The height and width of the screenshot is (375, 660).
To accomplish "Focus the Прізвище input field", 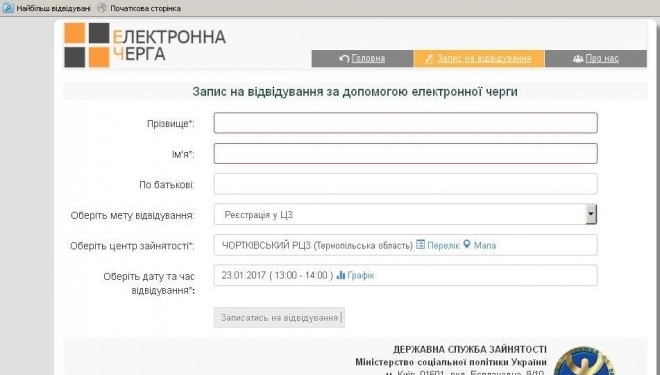I will [405, 123].
